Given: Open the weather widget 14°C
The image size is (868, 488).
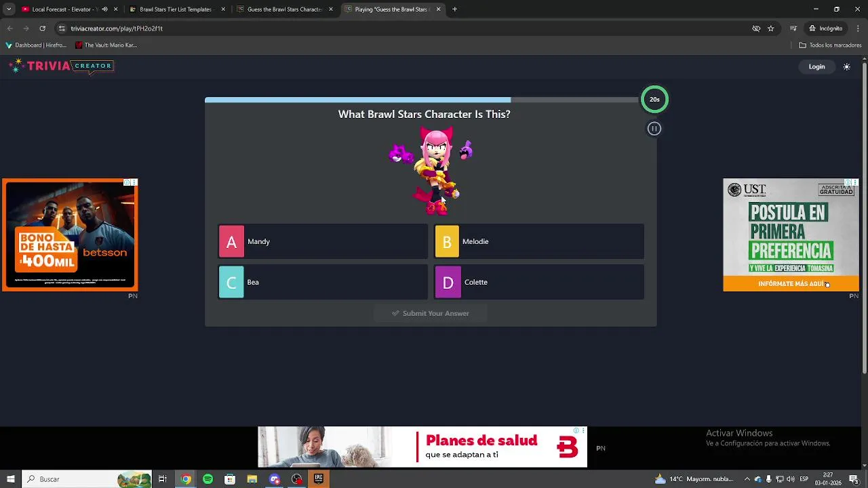Looking at the screenshot, I should pos(694,479).
